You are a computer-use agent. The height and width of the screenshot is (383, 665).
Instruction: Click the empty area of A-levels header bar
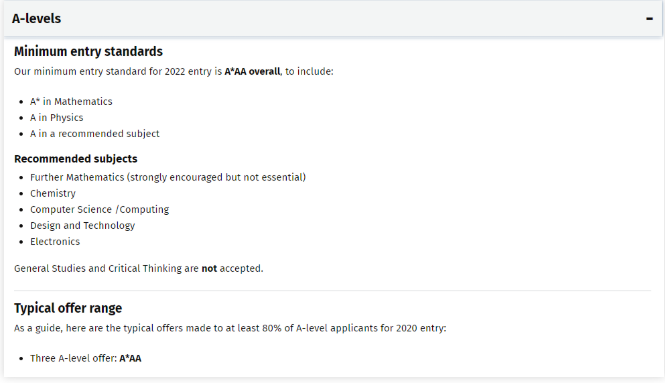click(352, 19)
